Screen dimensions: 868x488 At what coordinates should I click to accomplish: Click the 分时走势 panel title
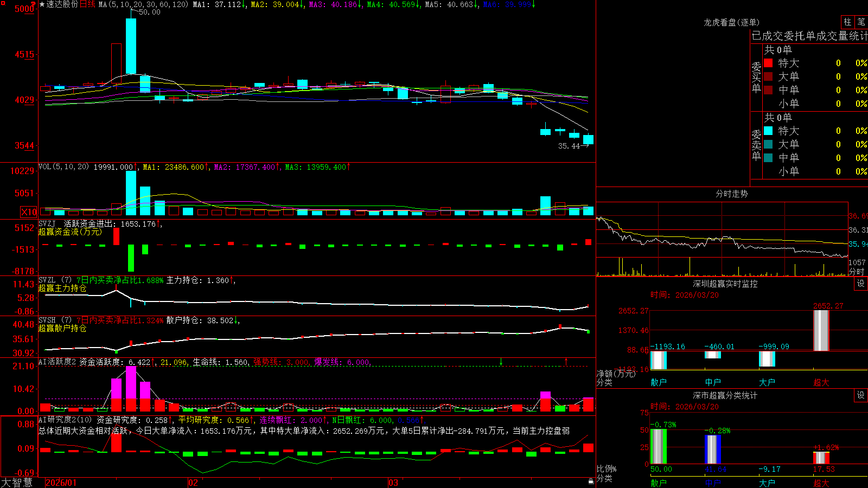pyautogui.click(x=731, y=194)
